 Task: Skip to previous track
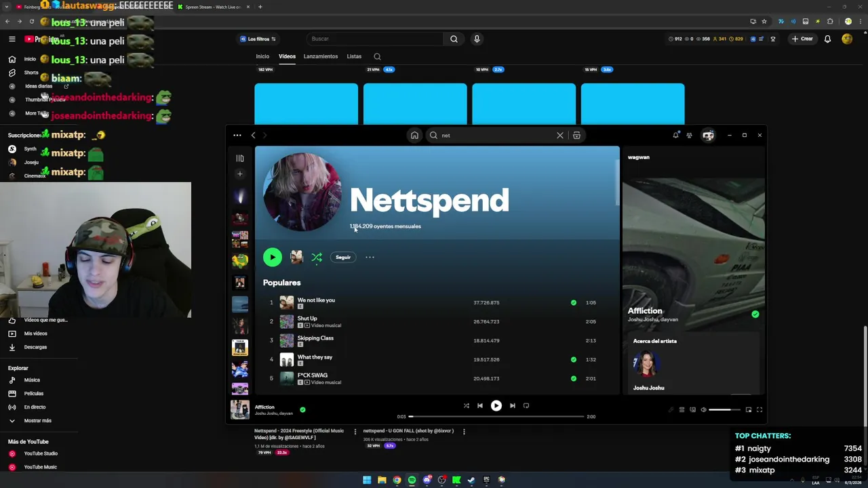click(x=479, y=405)
